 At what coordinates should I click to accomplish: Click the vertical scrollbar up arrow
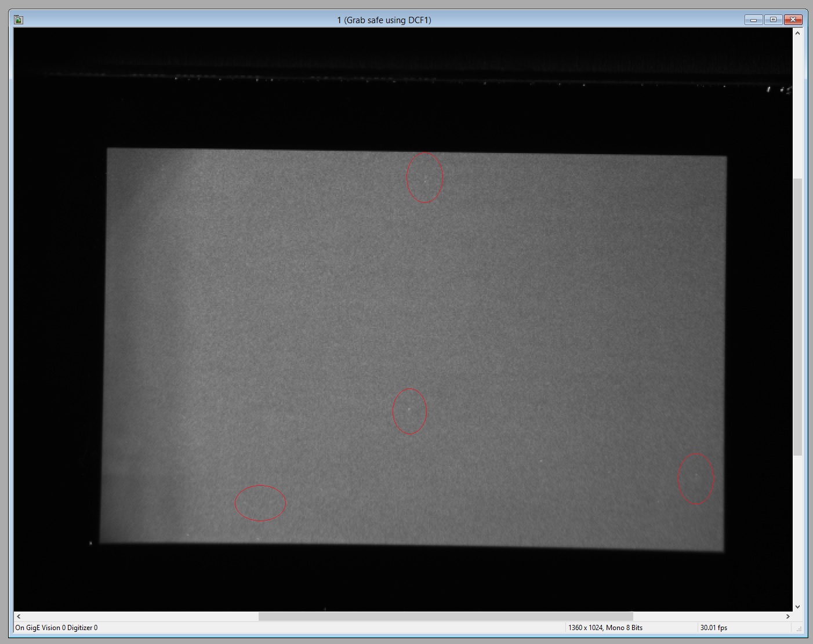click(x=797, y=33)
